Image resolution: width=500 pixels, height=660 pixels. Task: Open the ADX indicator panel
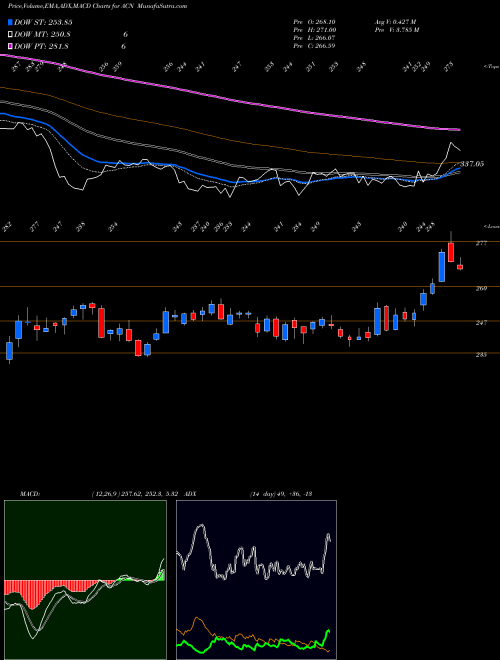tap(256, 580)
